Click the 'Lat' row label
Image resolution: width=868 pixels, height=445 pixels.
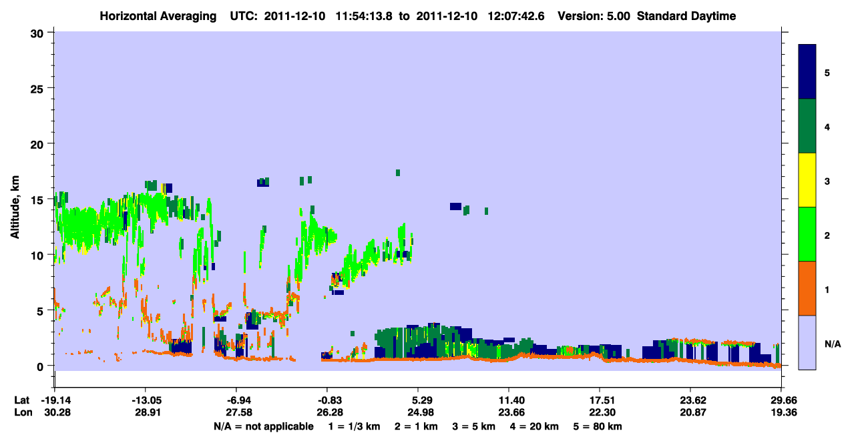point(22,400)
